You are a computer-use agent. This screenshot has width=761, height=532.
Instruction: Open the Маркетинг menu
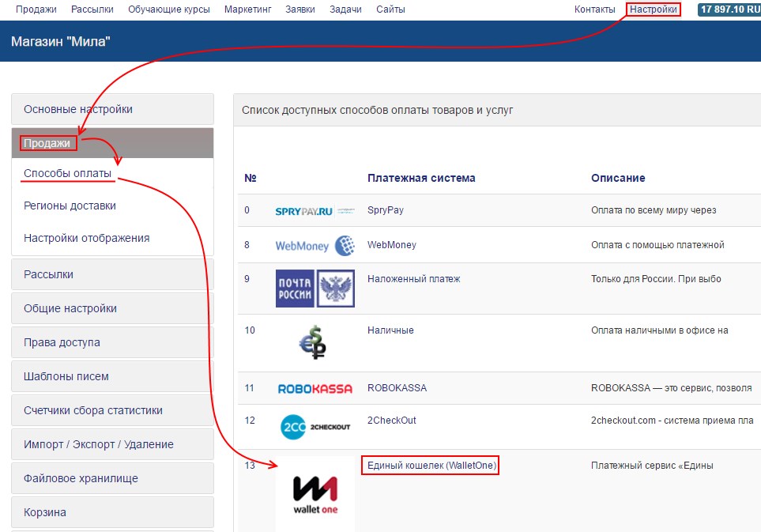[x=247, y=9]
